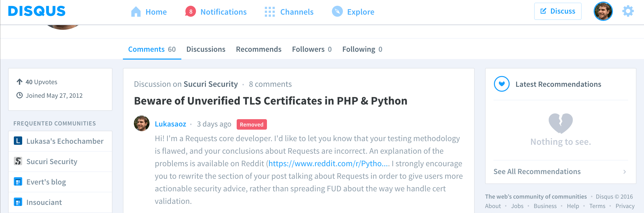
Task: Open the Reddit link in the comment
Action: (x=329, y=164)
